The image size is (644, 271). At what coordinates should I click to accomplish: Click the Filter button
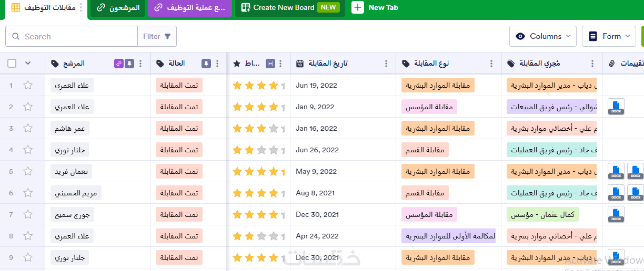pos(157,37)
